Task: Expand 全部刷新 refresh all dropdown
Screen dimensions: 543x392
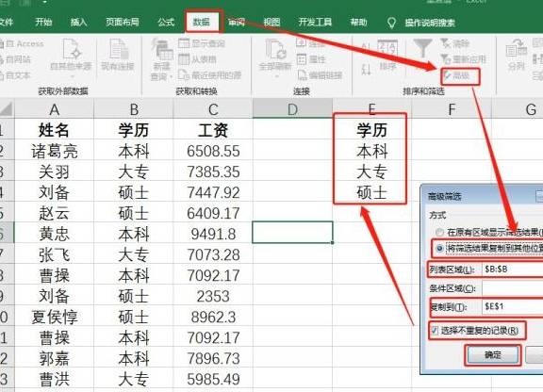Action: (x=275, y=58)
